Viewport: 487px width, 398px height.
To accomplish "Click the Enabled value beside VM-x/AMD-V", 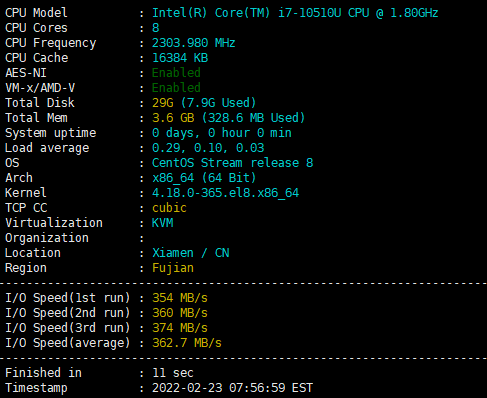I will pos(176,88).
